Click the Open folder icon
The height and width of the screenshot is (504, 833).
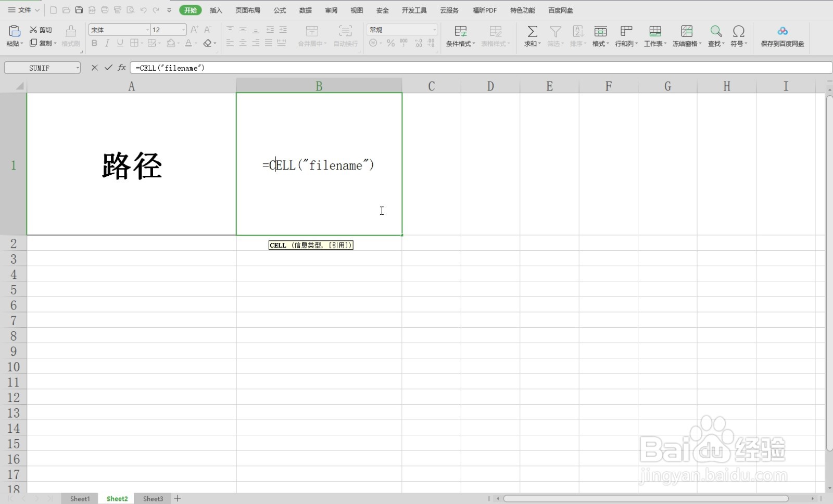click(x=66, y=10)
